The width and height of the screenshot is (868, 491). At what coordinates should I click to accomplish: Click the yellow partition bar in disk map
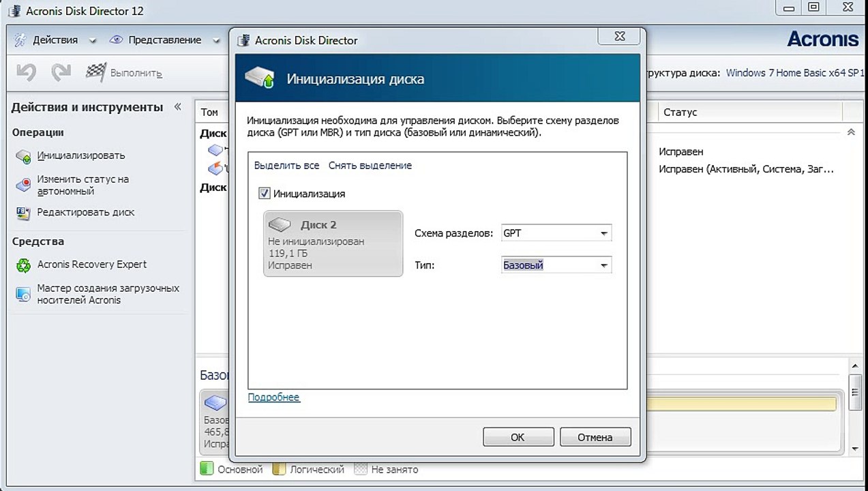(741, 404)
